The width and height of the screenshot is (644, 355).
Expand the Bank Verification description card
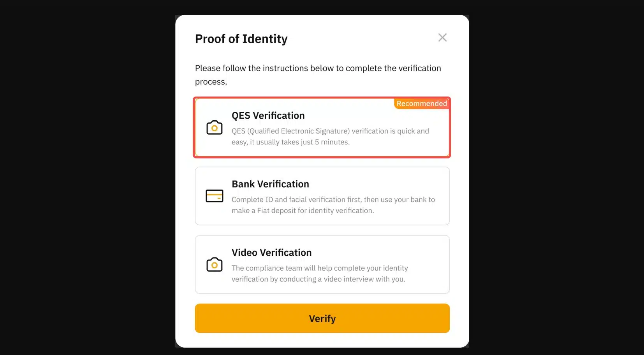322,196
